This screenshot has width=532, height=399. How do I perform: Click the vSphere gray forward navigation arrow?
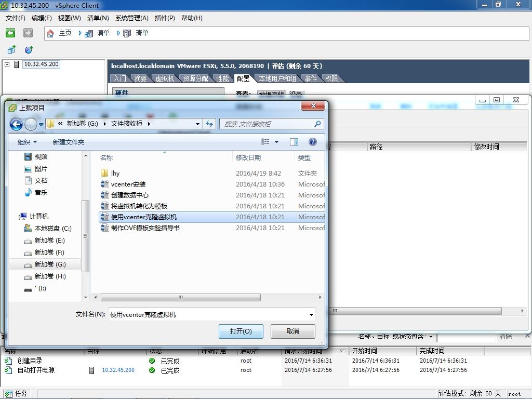tap(28, 33)
